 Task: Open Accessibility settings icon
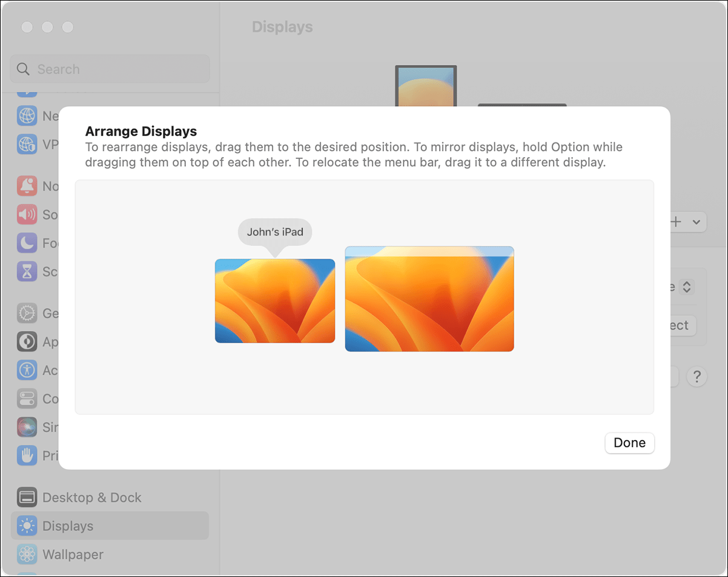(27, 370)
